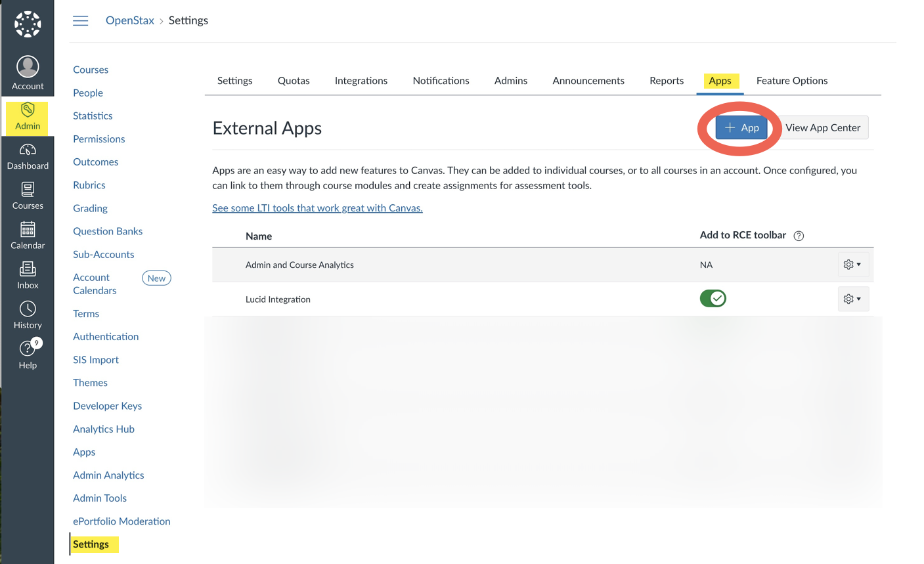Open the Canvas Dashboard from global navigation
This screenshot has width=924, height=564.
(28, 156)
